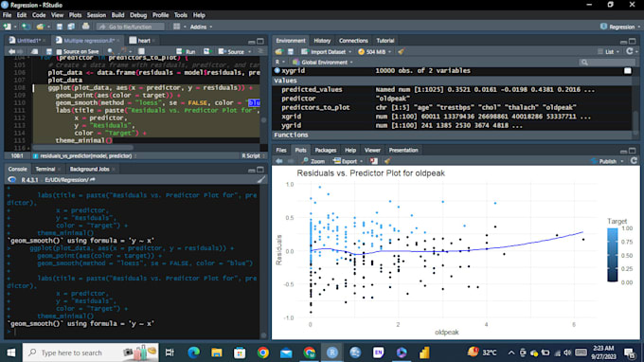
Task: Click the plot Zoom button
Action: click(x=313, y=161)
